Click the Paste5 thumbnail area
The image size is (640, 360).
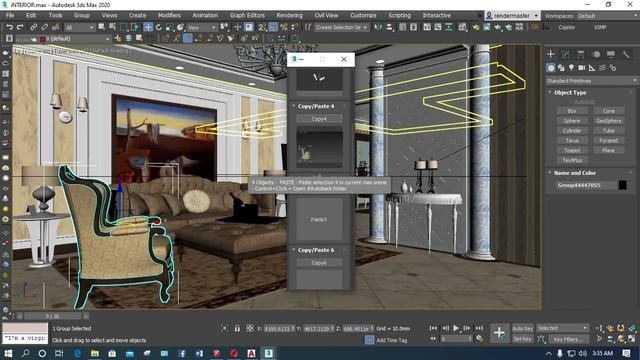click(x=319, y=219)
